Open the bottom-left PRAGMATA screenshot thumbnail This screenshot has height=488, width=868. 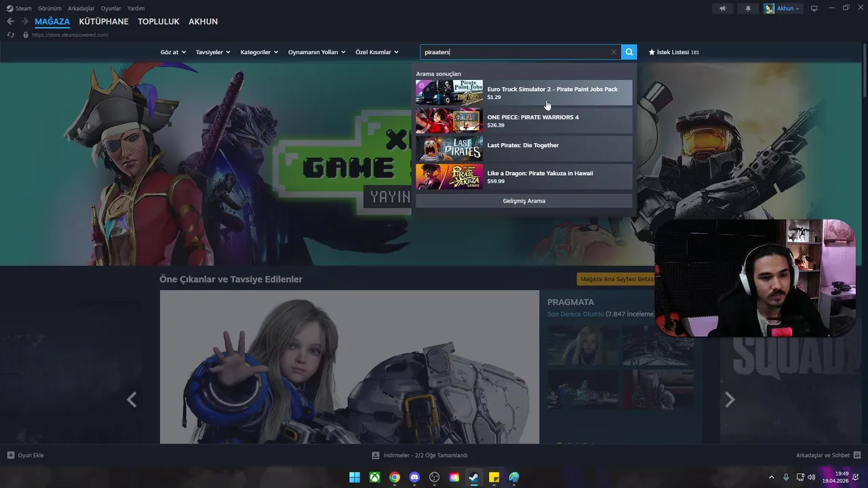583,389
